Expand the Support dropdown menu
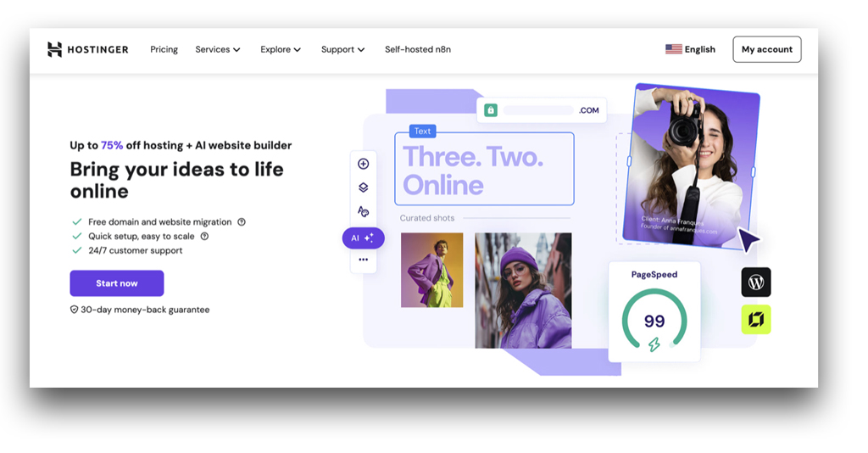 pyautogui.click(x=342, y=49)
